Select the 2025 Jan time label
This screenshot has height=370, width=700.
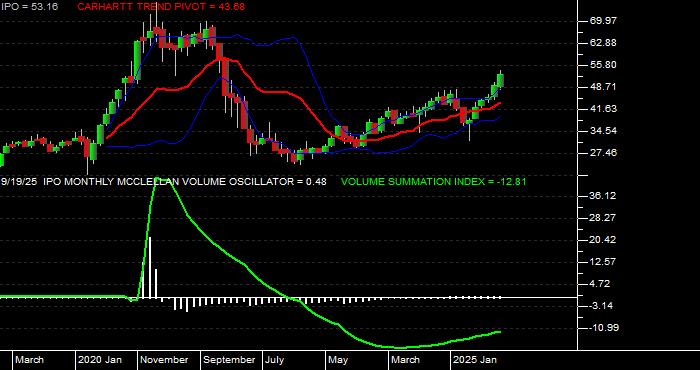tap(475, 360)
